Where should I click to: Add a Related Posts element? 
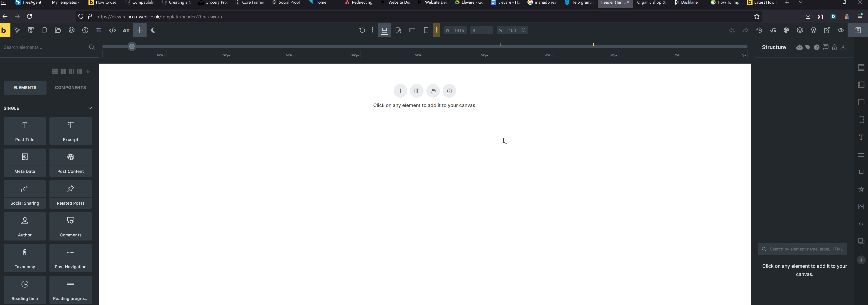(71, 194)
